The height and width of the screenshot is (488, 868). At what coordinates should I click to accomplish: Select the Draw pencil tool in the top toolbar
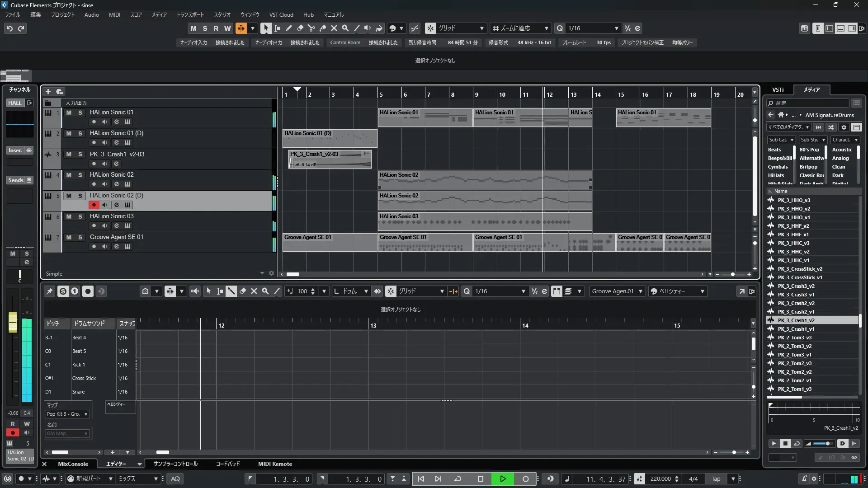(x=288, y=28)
